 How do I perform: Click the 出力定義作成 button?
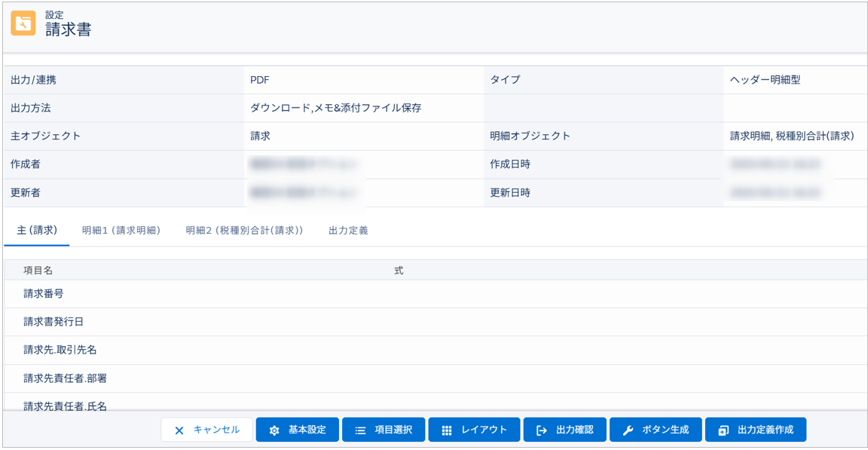[757, 430]
